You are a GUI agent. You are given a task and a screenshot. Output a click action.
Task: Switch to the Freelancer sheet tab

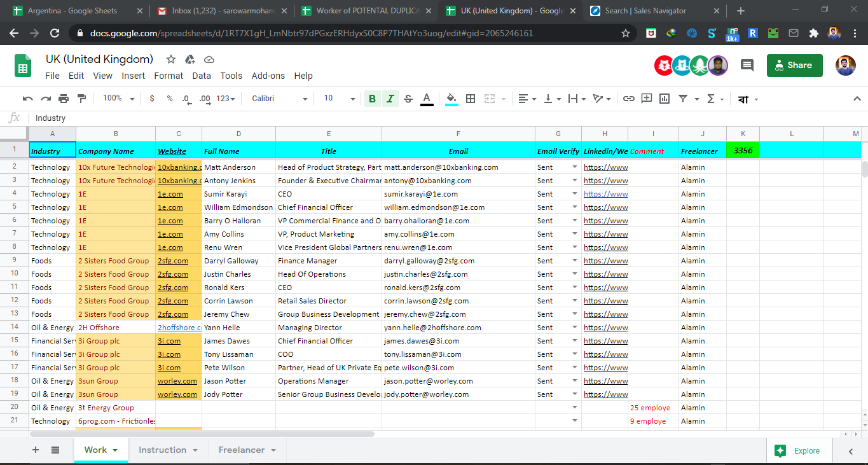point(242,450)
